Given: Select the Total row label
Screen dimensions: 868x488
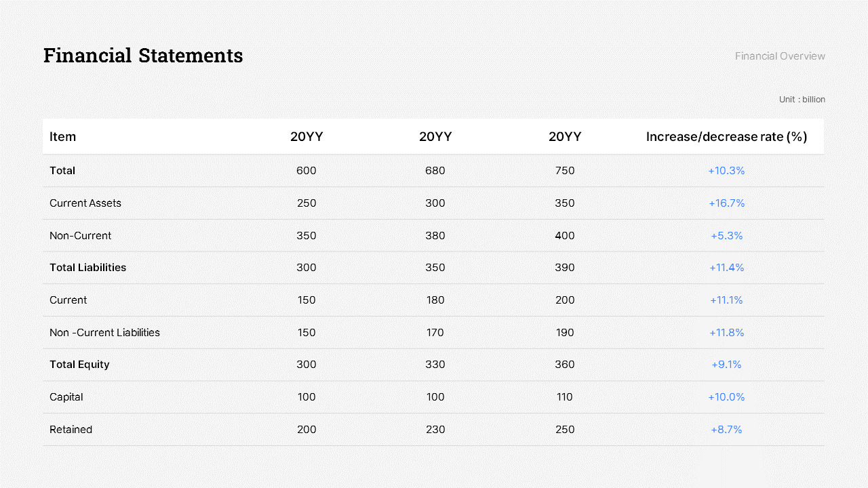Looking at the screenshot, I should click(x=62, y=171).
